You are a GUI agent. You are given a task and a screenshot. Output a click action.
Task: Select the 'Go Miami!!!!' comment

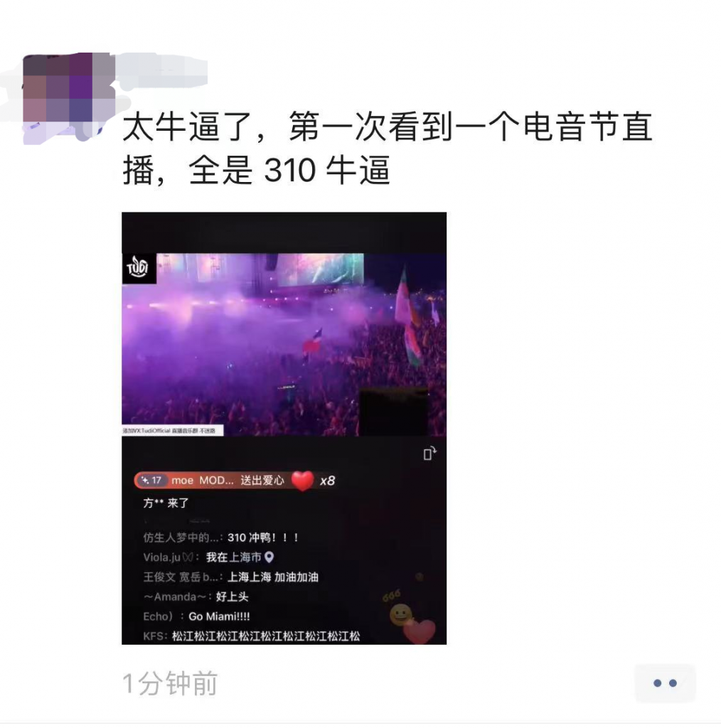click(x=219, y=616)
